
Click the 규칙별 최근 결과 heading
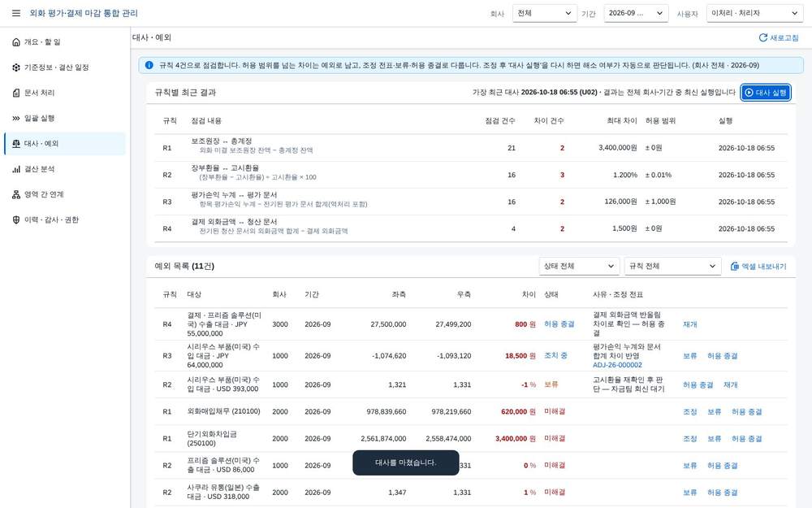click(x=185, y=93)
